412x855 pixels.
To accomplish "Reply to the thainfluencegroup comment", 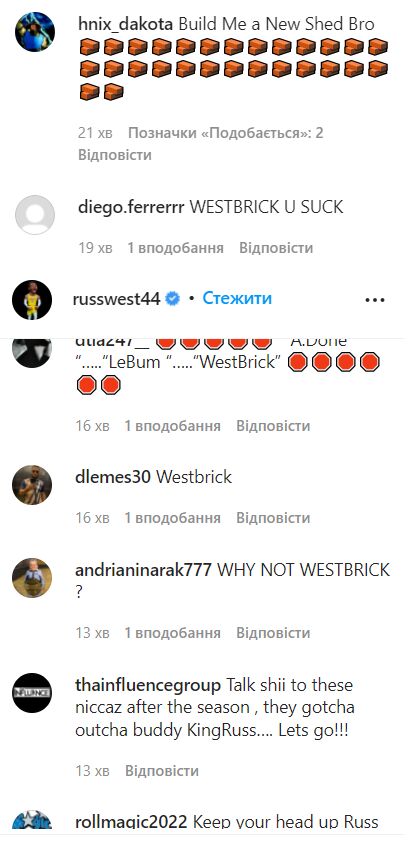I will [x=162, y=771].
